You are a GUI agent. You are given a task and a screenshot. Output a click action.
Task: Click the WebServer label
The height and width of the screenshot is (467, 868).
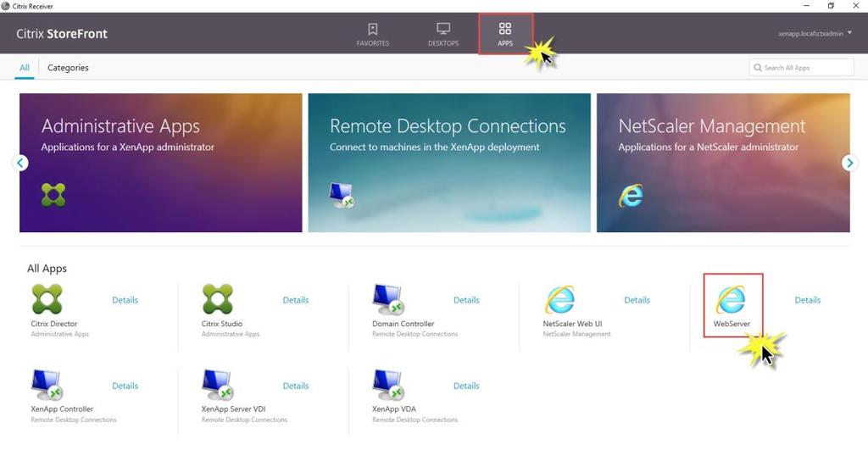coord(732,324)
